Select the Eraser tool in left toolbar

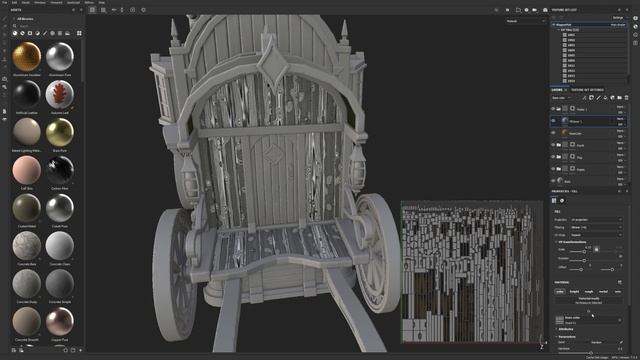(x=4, y=27)
